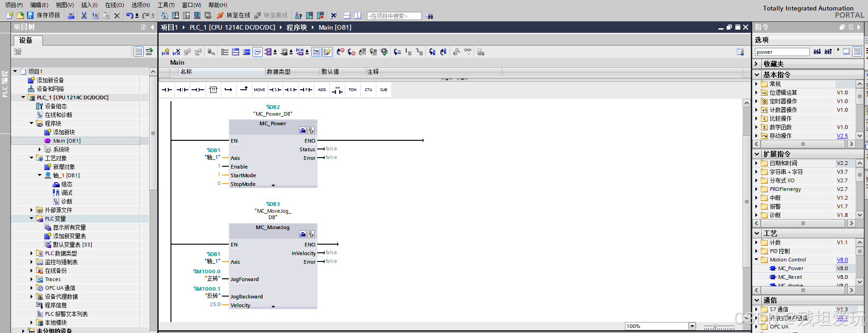868x333 pixels.
Task: Toggle network comments in editor toolbar
Action: pos(316,52)
